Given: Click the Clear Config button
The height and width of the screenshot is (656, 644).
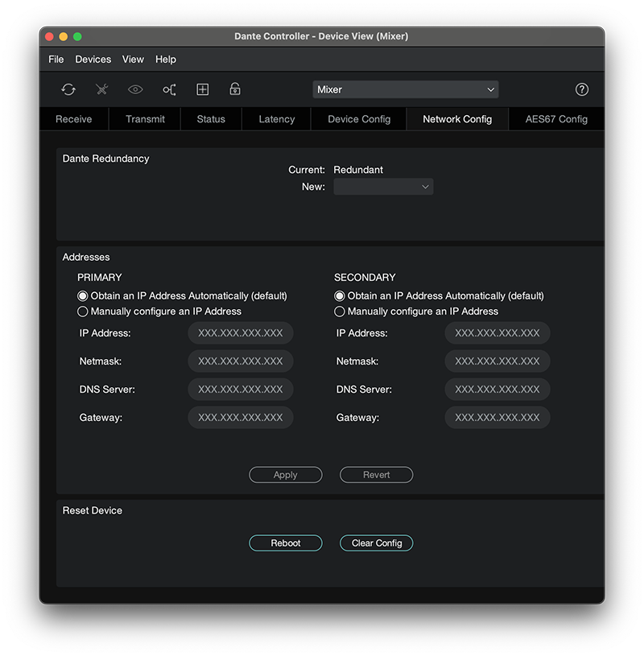Looking at the screenshot, I should [376, 543].
